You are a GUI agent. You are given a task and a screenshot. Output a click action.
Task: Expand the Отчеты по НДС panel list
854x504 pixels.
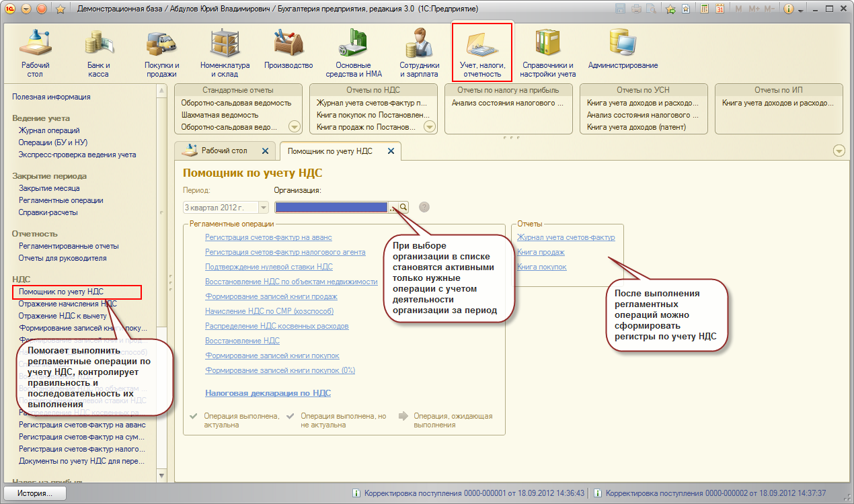tap(430, 127)
